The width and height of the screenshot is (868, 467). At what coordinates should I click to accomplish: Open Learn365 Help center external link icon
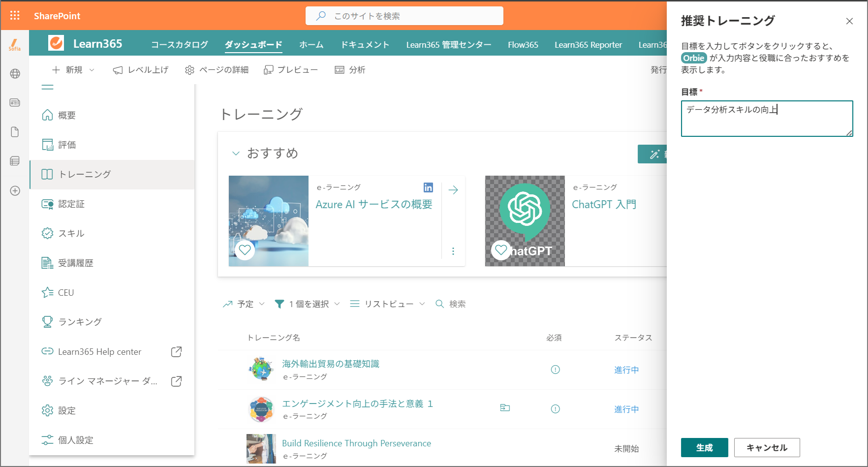176,352
